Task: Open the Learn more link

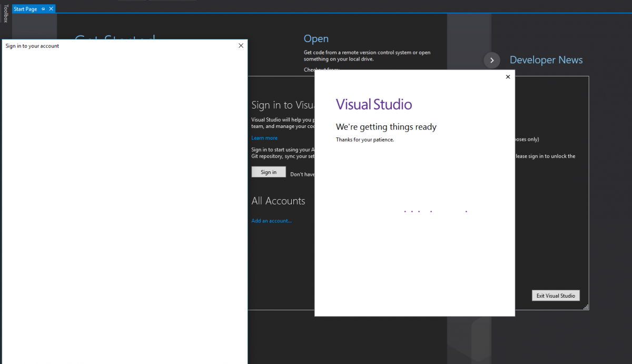Action: tap(264, 138)
